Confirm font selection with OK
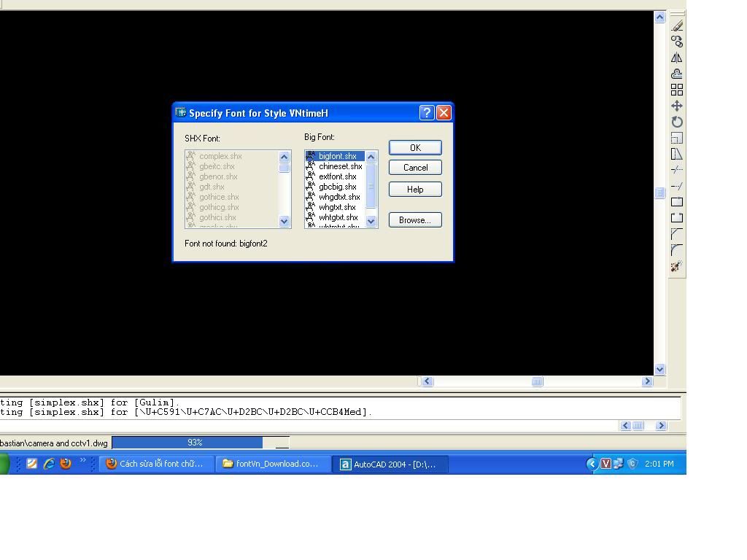This screenshot has height=560, width=747. (415, 147)
